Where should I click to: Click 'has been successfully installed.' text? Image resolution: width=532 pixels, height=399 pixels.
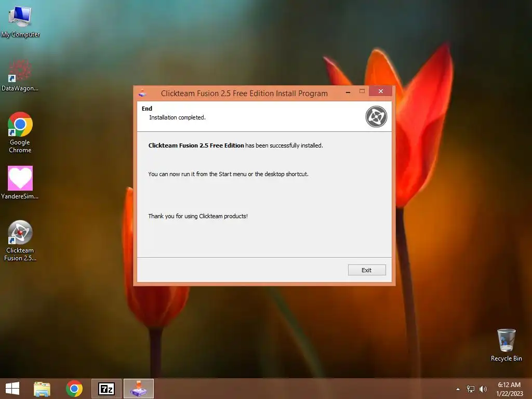(x=284, y=145)
